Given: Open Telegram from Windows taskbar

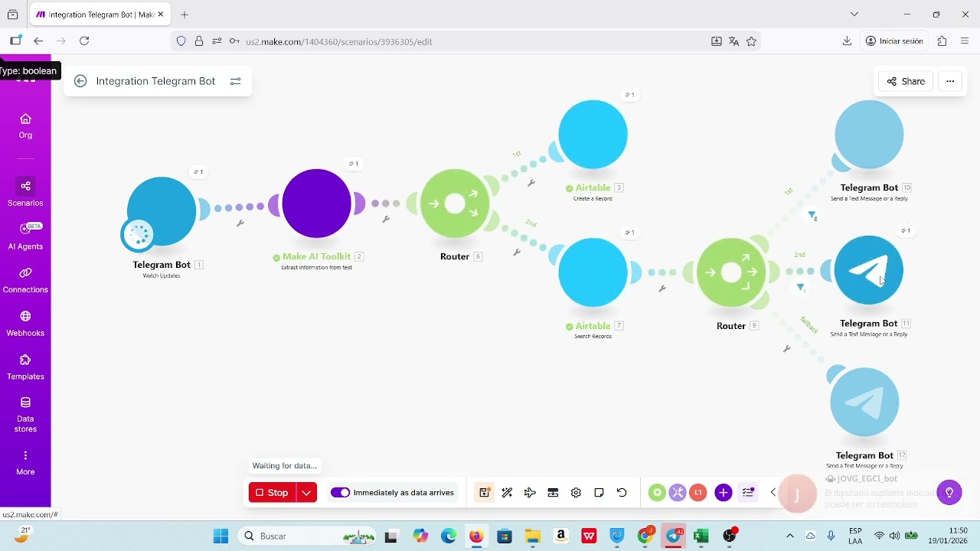Looking at the screenshot, I should pos(674,536).
